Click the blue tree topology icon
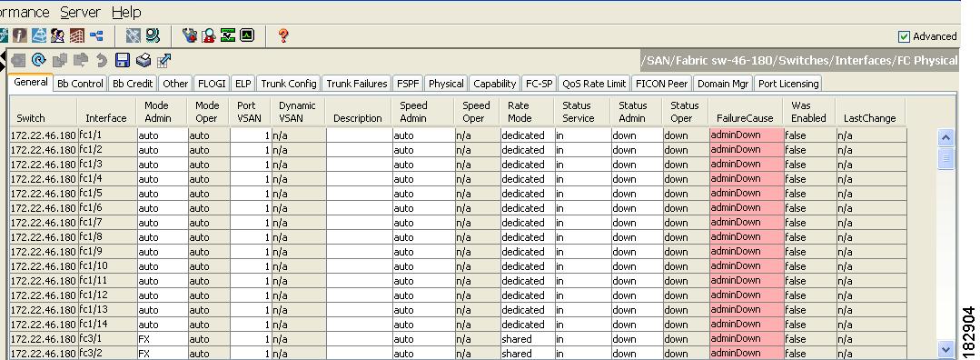This screenshot has height=360, width=980. coord(96,35)
